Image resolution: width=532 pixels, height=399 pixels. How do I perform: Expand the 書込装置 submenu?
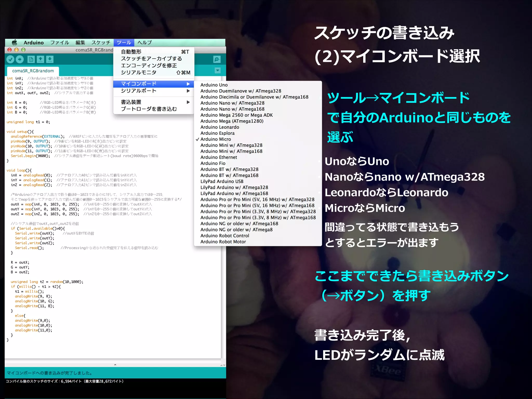pos(154,102)
